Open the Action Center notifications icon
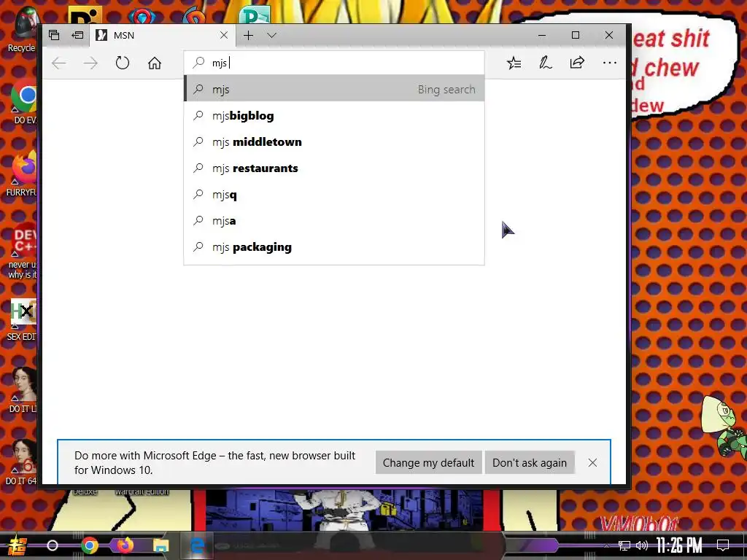This screenshot has height=560, width=747. (x=723, y=545)
